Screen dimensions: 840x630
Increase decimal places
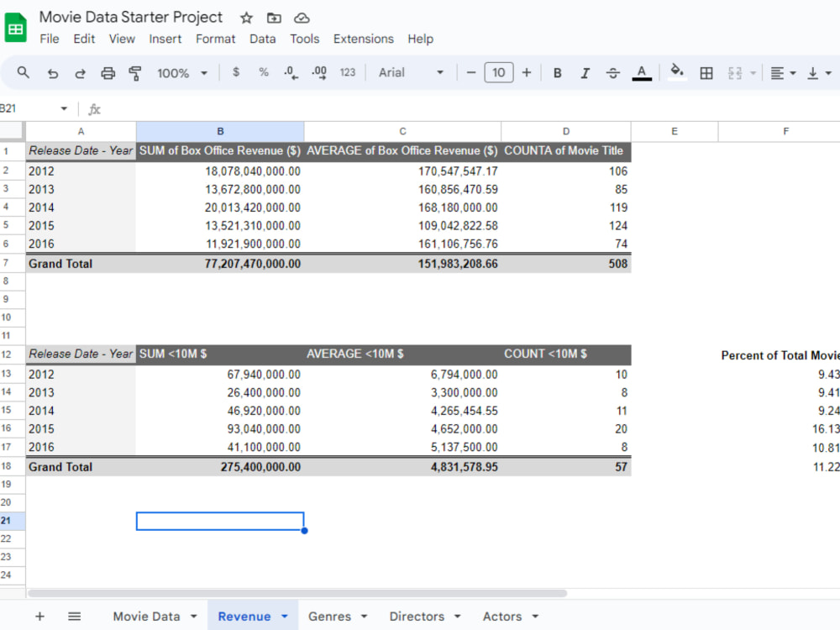point(319,73)
